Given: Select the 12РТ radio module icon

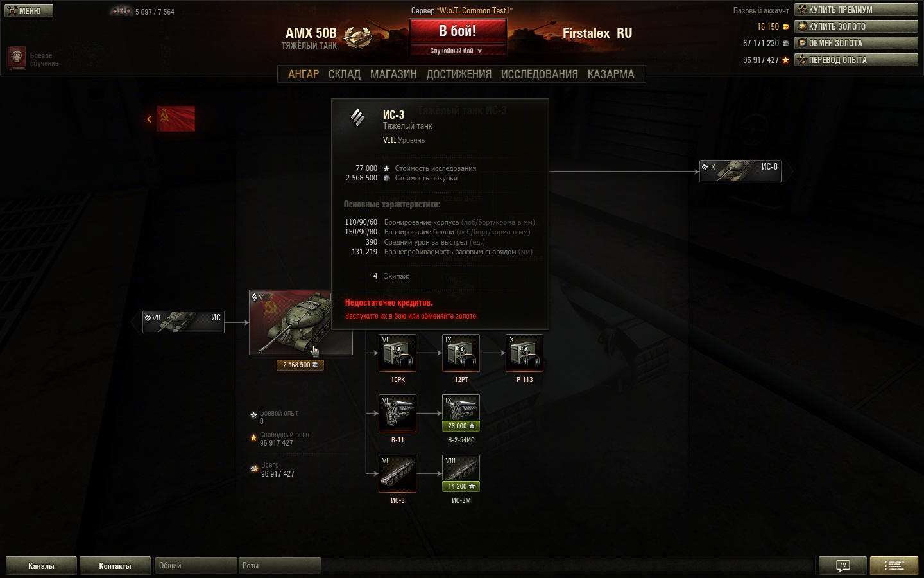Looking at the screenshot, I should pos(461,353).
